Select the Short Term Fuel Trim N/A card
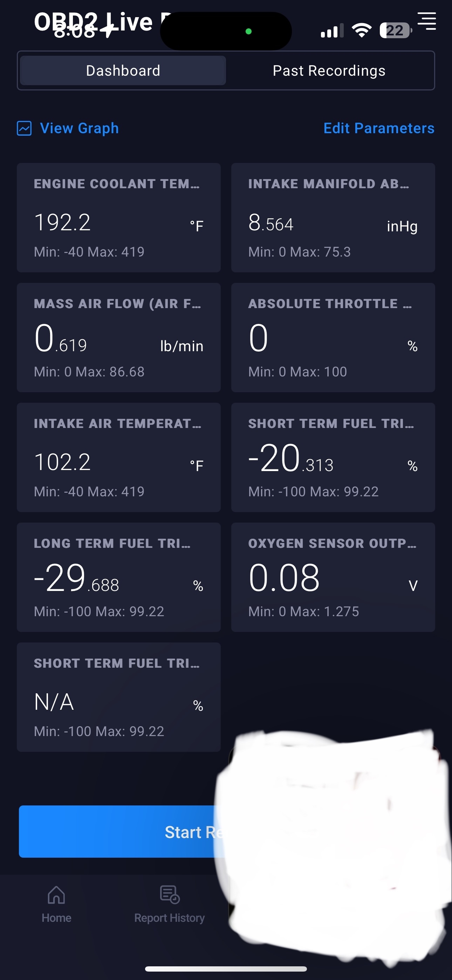Screen dimensions: 452x980 (x=119, y=697)
